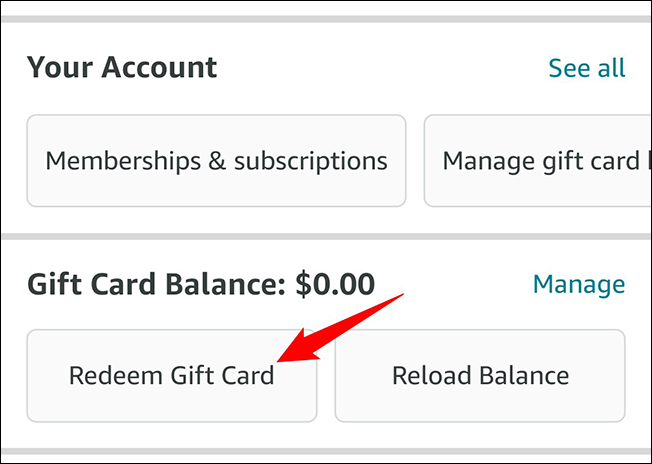Select the partially visible Manage gift card button

coord(538,160)
